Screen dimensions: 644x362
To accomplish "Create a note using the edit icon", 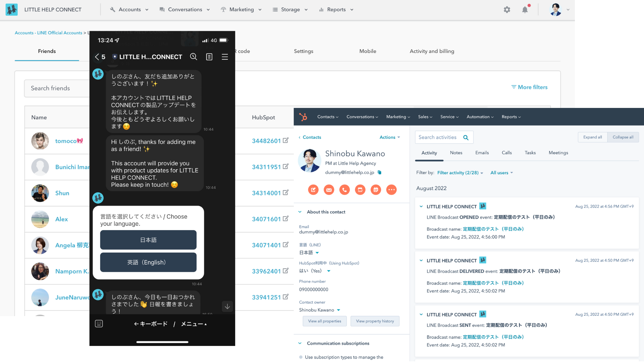I will point(313,190).
